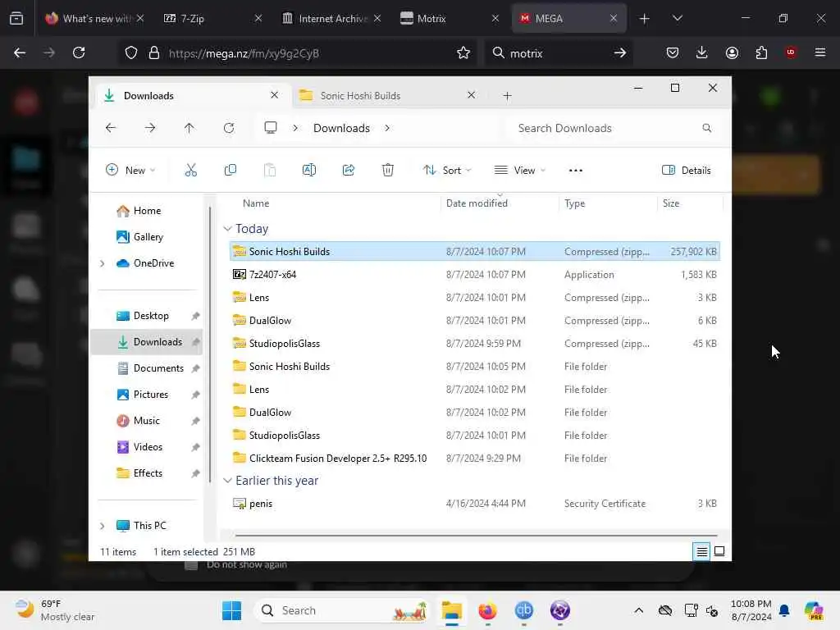Switch to the Motrix browser tab
This screenshot has width=840, height=630.
pos(450,18)
